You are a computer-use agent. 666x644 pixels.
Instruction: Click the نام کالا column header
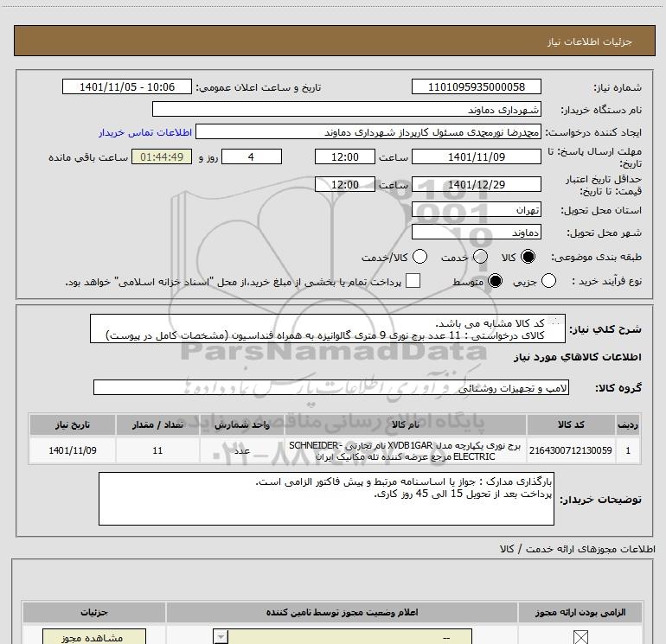(x=405, y=424)
